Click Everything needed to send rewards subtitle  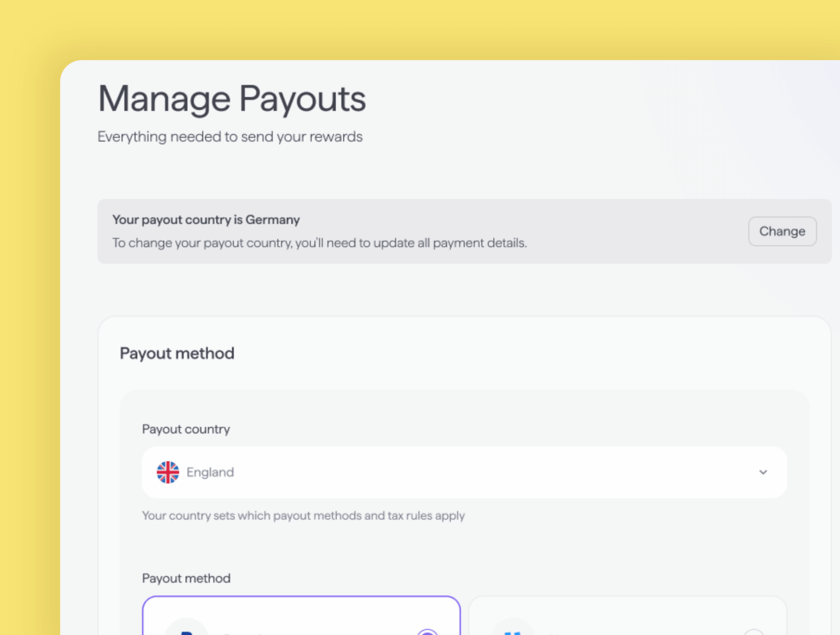(x=230, y=137)
